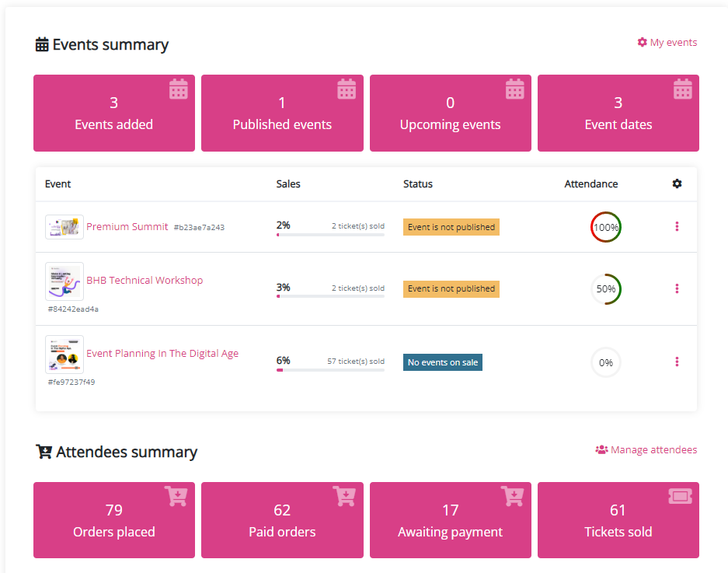Screen dimensions: 728x573
Task: Click calendar icon on Published events card
Action: tap(347, 89)
